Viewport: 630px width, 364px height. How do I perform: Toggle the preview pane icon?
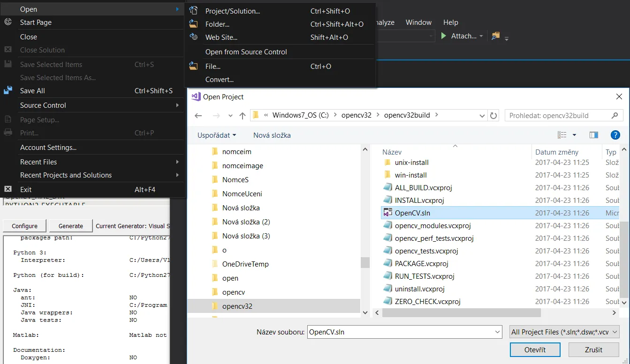pyautogui.click(x=594, y=135)
